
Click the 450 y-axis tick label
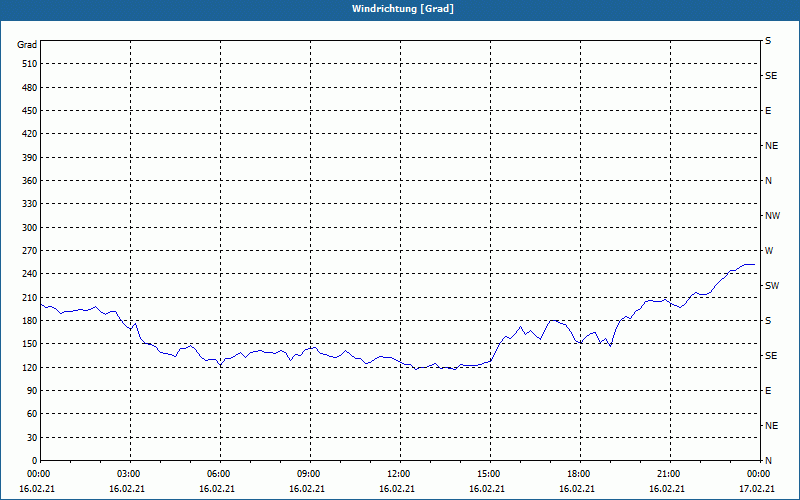coord(30,111)
